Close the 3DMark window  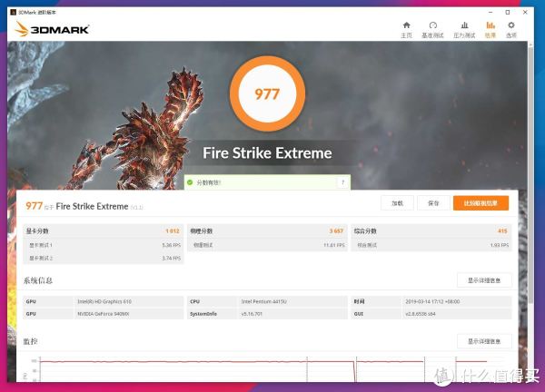click(525, 12)
